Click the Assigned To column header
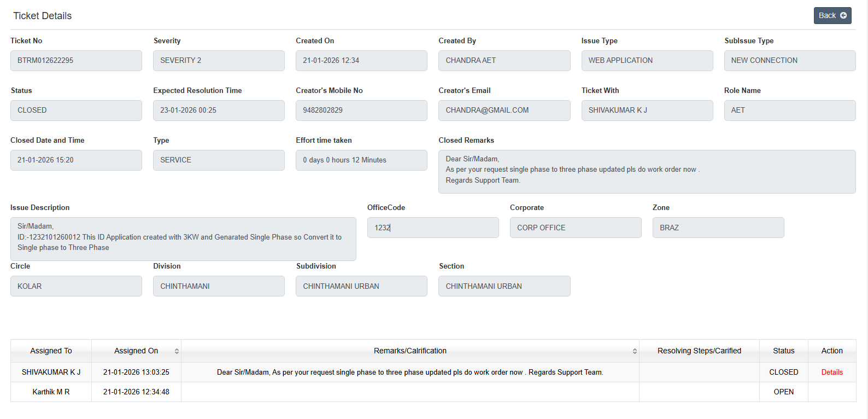This screenshot has height=419, width=868. [51, 351]
